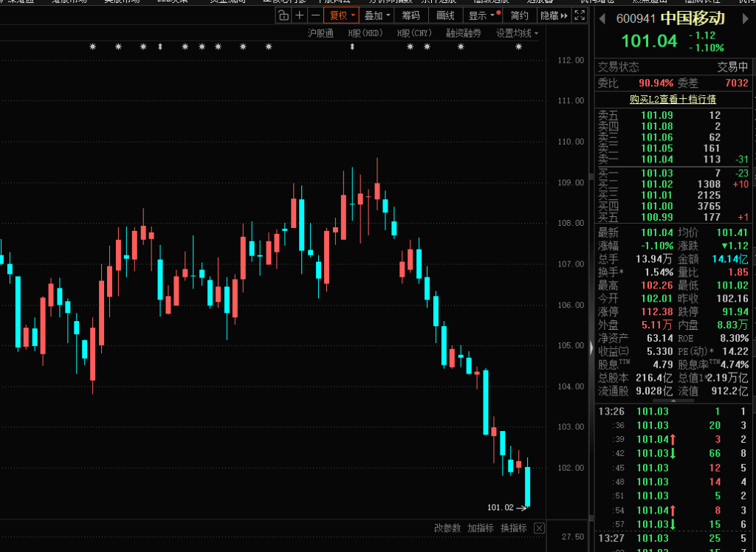Click 换指标 to switch indicator

[513, 528]
